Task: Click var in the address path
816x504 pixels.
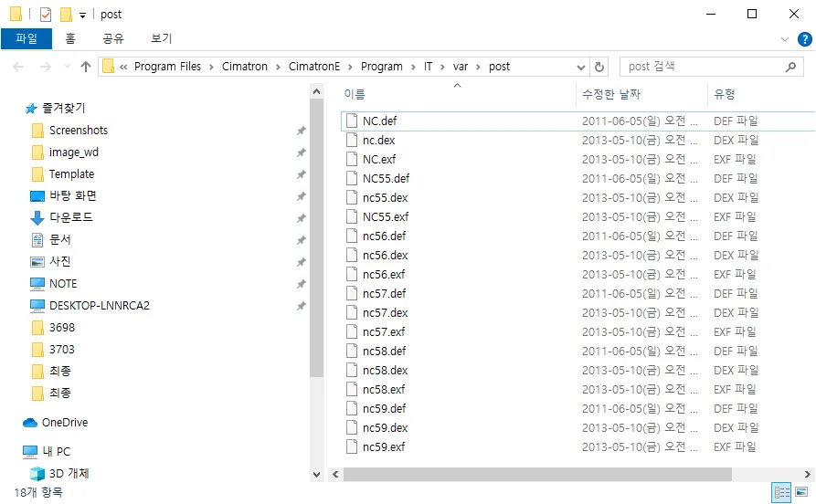Action: (x=460, y=67)
